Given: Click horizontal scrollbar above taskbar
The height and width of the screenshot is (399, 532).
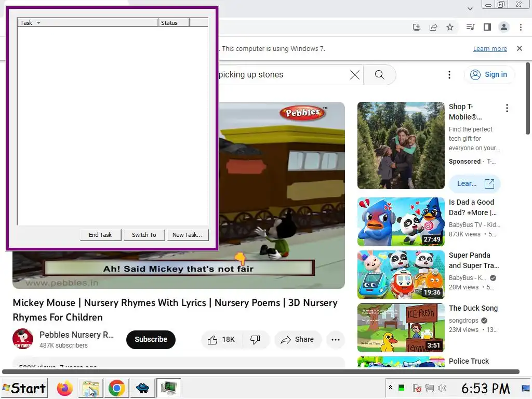Looking at the screenshot, I should 261,372.
